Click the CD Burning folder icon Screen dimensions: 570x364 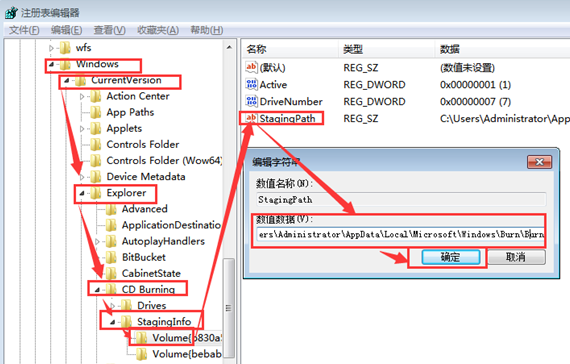coord(111,289)
